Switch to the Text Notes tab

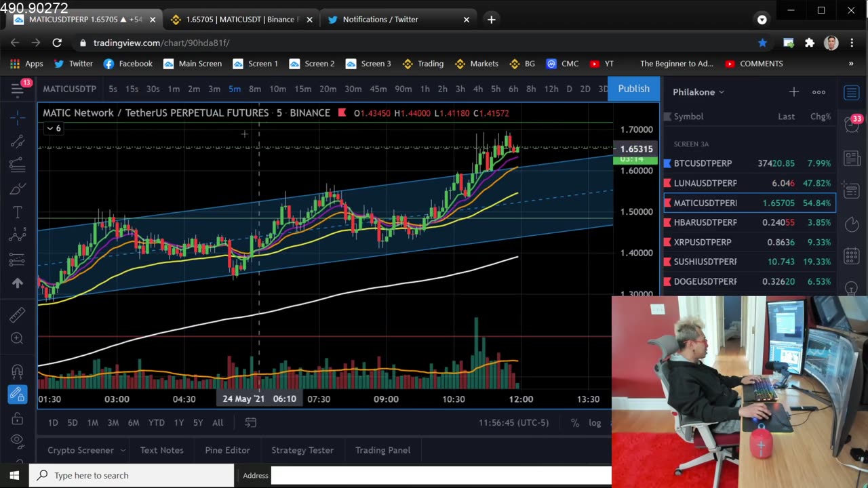pyautogui.click(x=161, y=450)
